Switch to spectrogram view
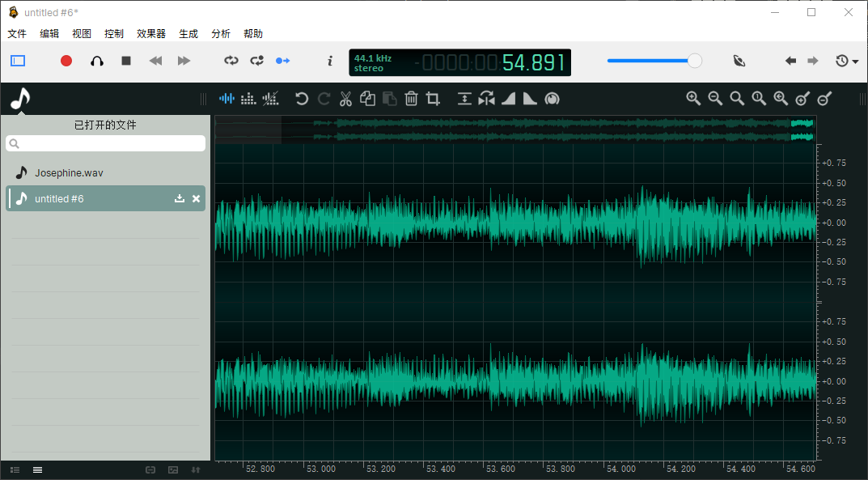 248,98
